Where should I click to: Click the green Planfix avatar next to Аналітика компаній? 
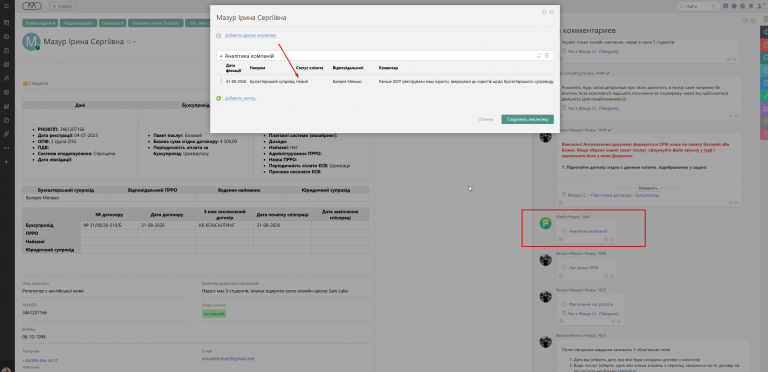[x=546, y=224]
